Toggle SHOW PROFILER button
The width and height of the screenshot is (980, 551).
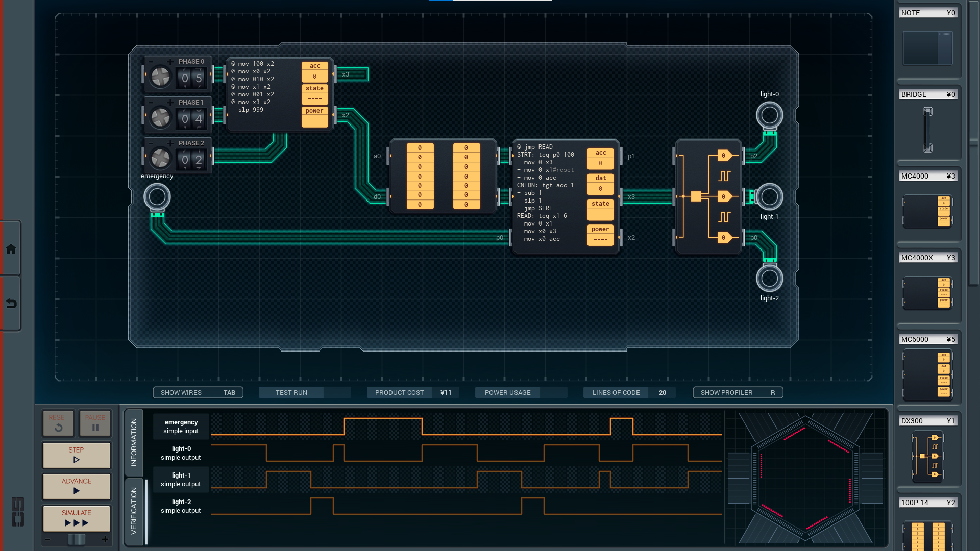pyautogui.click(x=738, y=392)
